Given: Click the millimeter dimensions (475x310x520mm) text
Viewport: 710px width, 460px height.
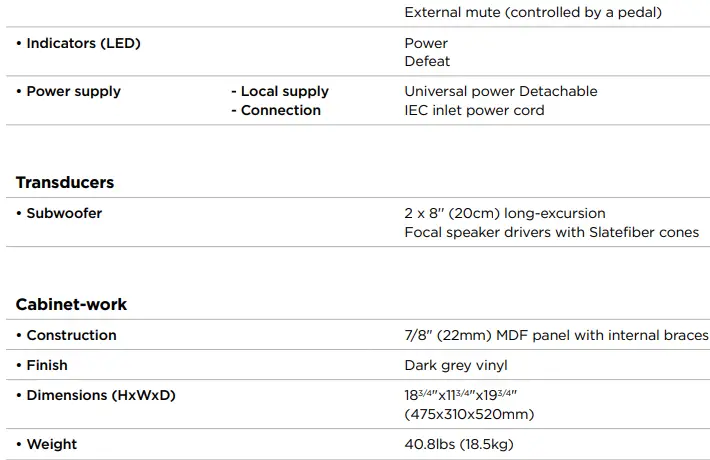Looking at the screenshot, I should pos(469,414).
